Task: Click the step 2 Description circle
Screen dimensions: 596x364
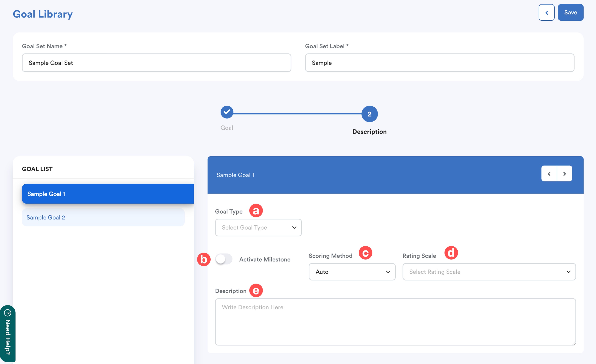Action: (369, 114)
